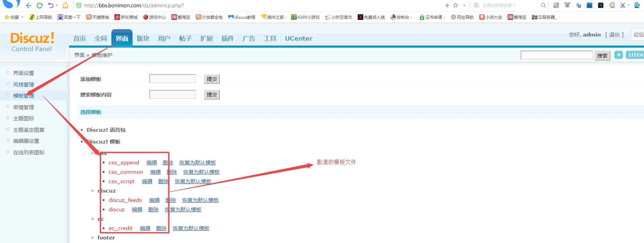
Task: Reload the page with the green refresh icon
Action: pyautogui.click(x=40, y=5)
